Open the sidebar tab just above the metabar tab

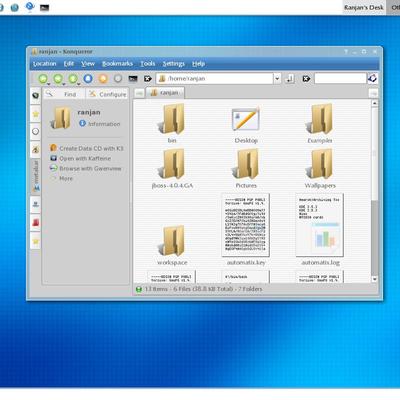(x=35, y=149)
